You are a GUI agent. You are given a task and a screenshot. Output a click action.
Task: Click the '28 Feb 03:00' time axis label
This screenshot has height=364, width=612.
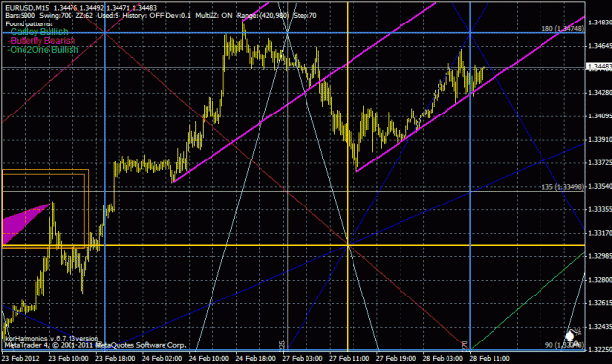click(x=443, y=358)
